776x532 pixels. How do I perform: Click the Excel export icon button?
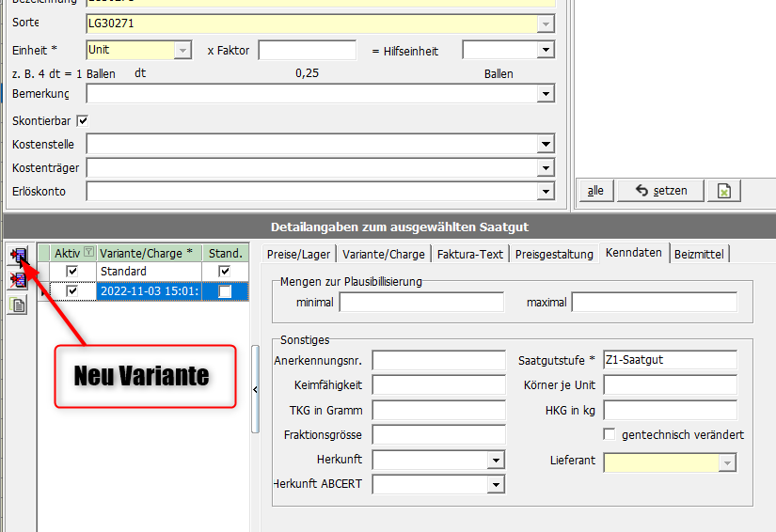point(724,190)
